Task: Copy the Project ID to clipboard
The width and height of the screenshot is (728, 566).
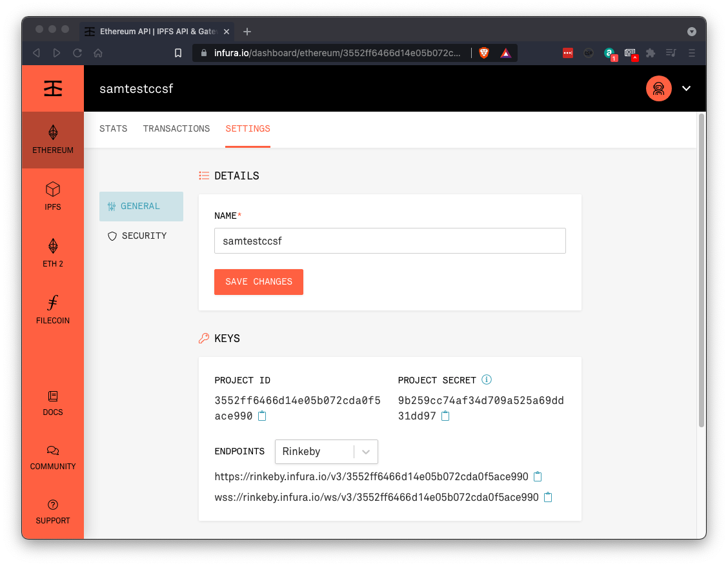Action: coord(262,416)
